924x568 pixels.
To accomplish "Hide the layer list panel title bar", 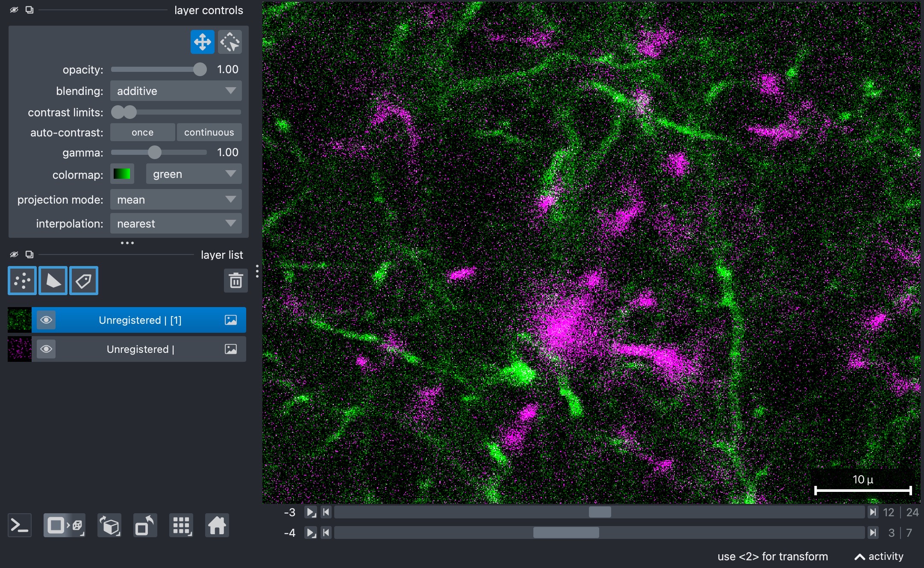I will pos(14,254).
